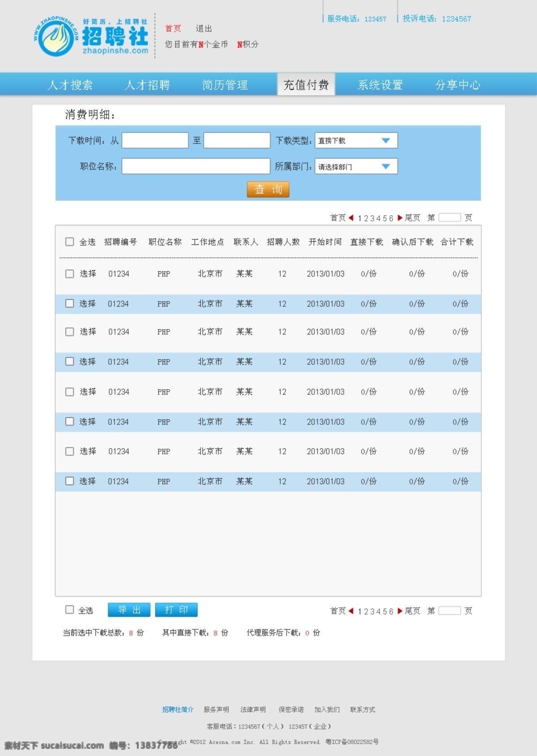Click 首页 in the bottom pagination

tap(338, 611)
